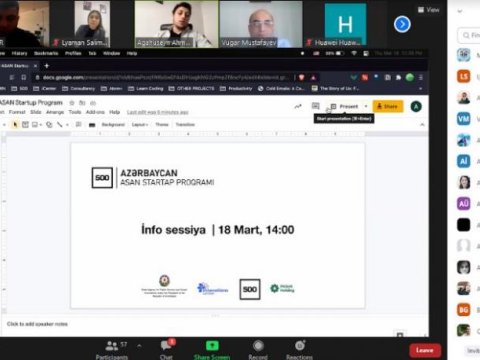Open the Last edit history link
Image resolution: width=480 pixels, height=360 pixels.
coord(158,112)
